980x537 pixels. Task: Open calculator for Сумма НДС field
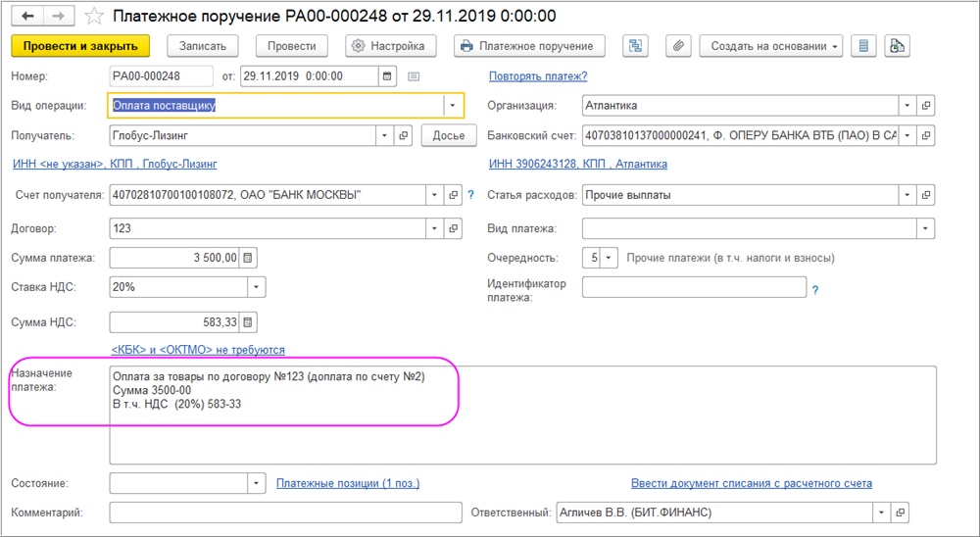click(x=248, y=321)
